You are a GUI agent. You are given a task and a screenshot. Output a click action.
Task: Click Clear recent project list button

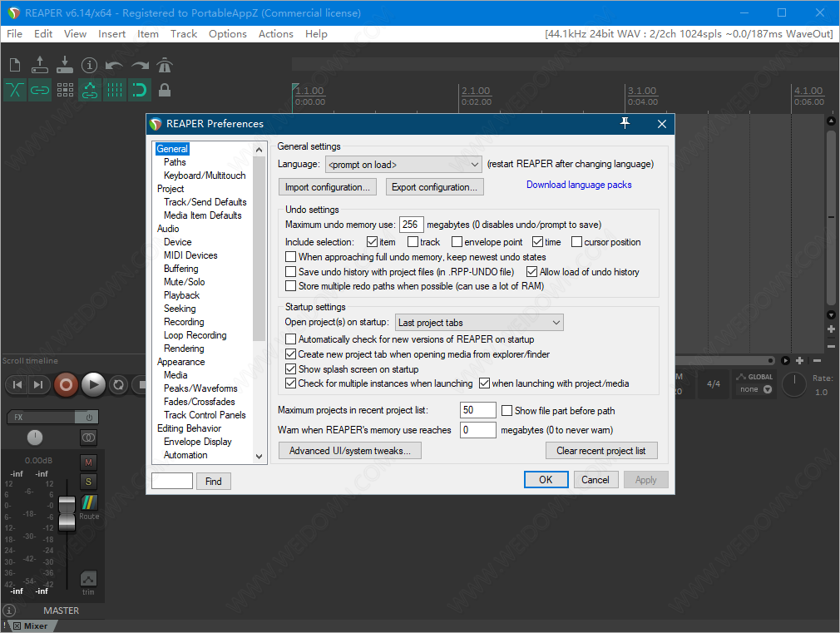pos(601,451)
